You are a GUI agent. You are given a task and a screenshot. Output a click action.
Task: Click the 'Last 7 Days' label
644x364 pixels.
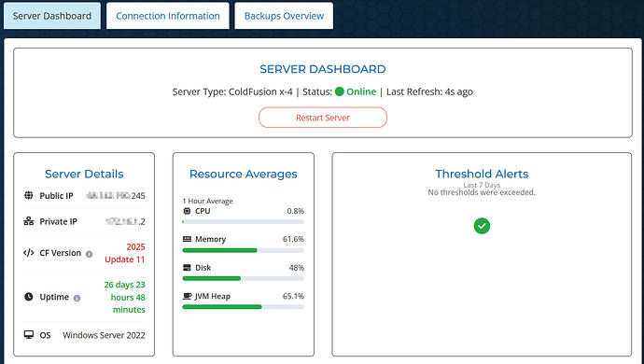[482, 186]
